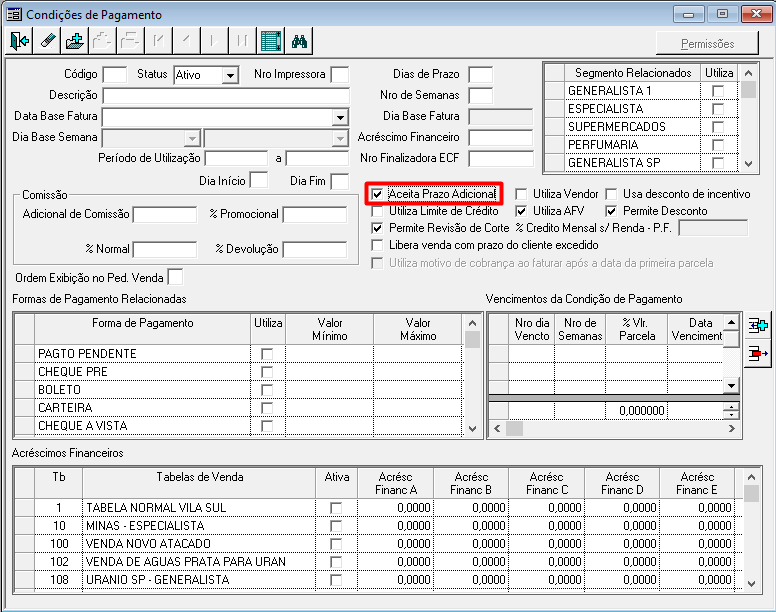Click Período de Utilização start date field
776x612 pixels.
pos(237,159)
